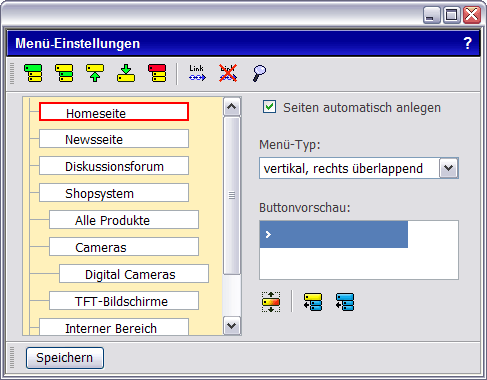Open the magnifying glass preview icon
Image resolution: width=487 pixels, height=380 pixels.
coord(259,73)
